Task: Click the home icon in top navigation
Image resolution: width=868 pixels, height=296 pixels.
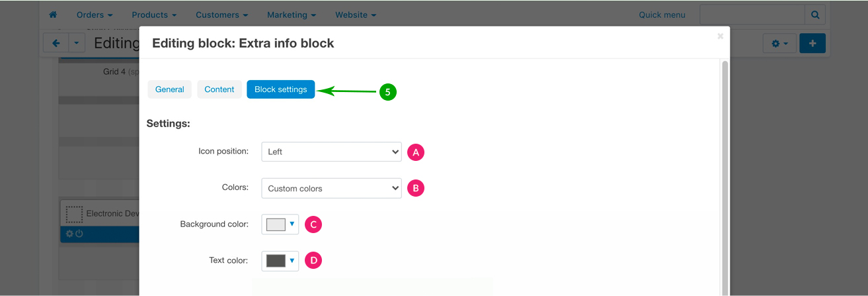Action: tap(53, 15)
